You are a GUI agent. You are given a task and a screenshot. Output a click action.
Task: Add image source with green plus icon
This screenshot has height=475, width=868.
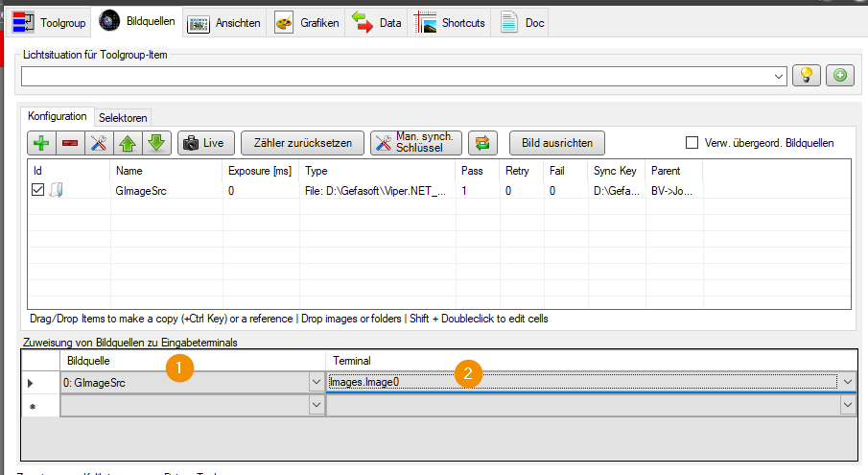41,143
